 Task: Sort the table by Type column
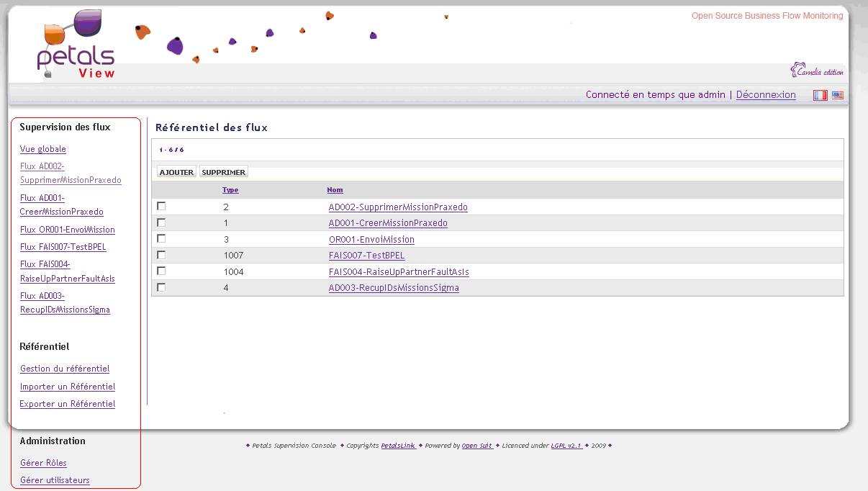click(230, 190)
